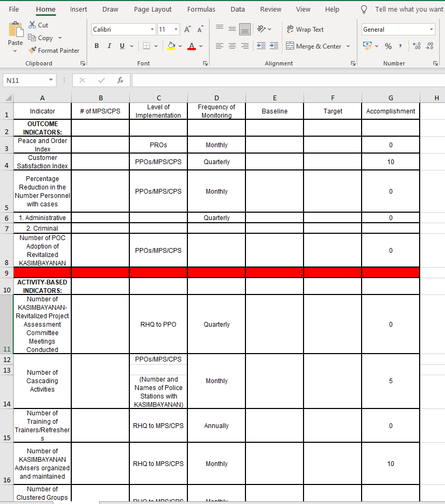This screenshot has width=445, height=504.
Task: Click in the formula bar input
Action: pos(288,80)
